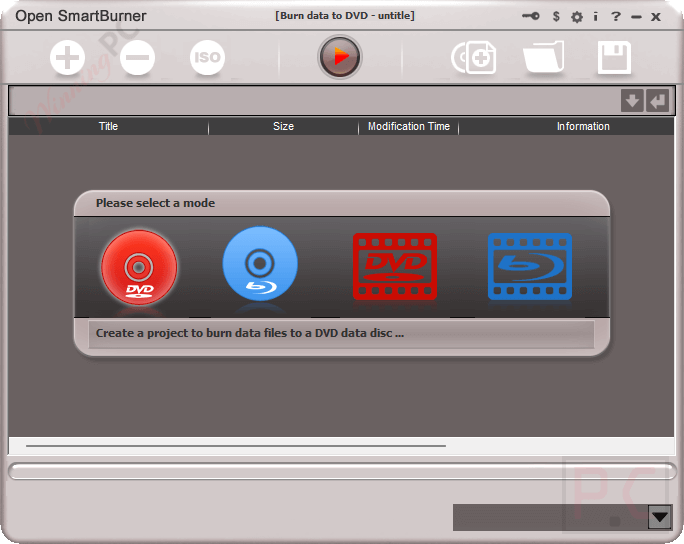
Task: Click the disc capacity gauge line
Action: [236, 446]
